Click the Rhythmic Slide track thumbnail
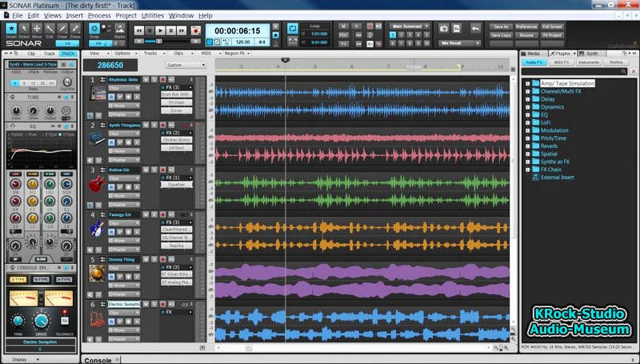 [x=98, y=94]
